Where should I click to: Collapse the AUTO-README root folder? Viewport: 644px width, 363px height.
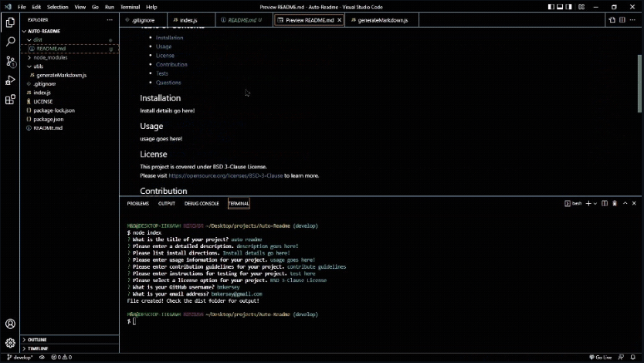(x=24, y=31)
